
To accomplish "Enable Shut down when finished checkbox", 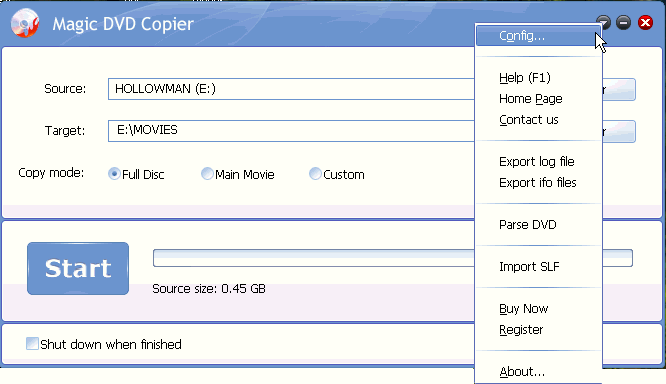I will coord(32,344).
